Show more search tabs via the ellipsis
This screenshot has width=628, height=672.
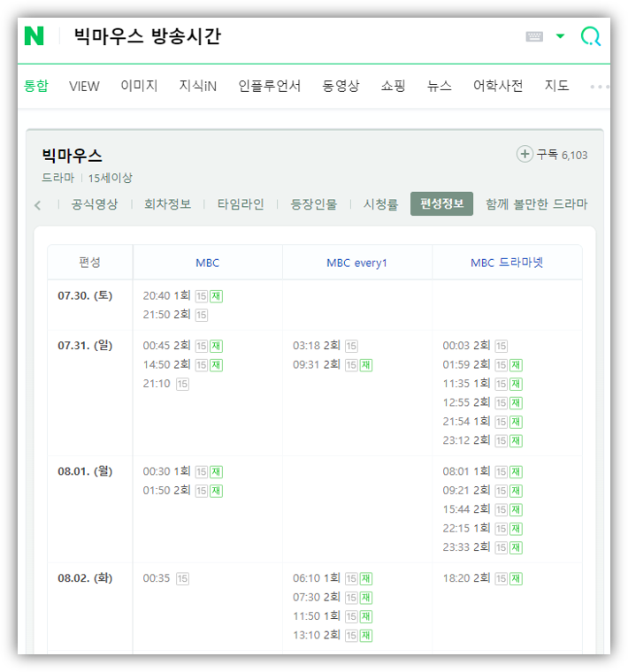pos(599,87)
